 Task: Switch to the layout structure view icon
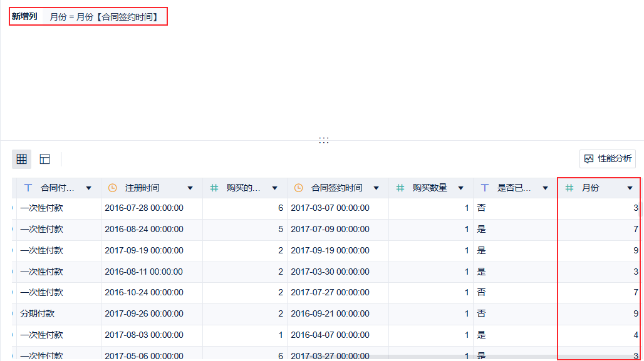(44, 159)
